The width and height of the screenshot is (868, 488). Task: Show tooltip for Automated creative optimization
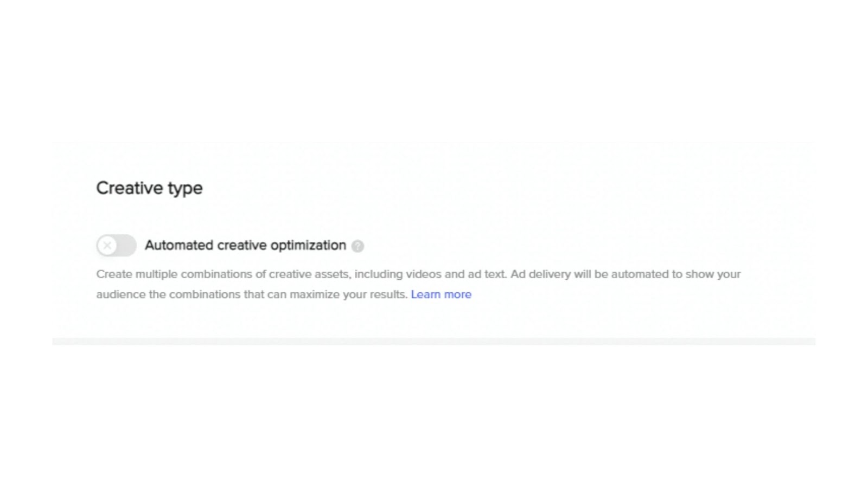point(358,246)
